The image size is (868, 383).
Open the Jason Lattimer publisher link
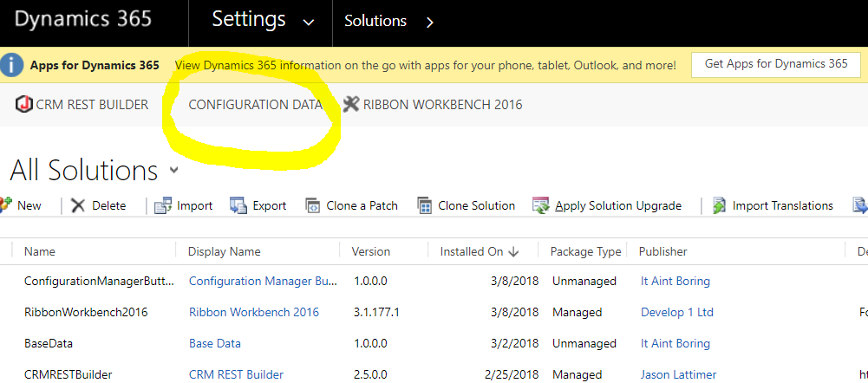pyautogui.click(x=679, y=374)
